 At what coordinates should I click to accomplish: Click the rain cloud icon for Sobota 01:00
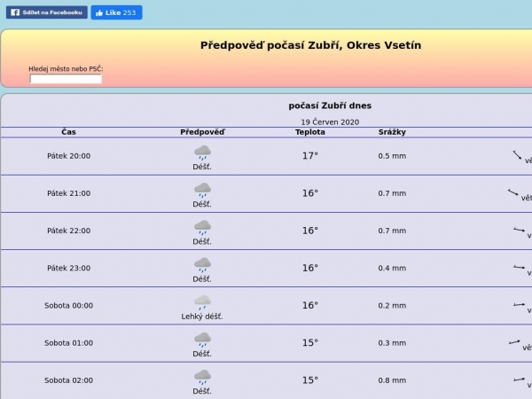202,340
